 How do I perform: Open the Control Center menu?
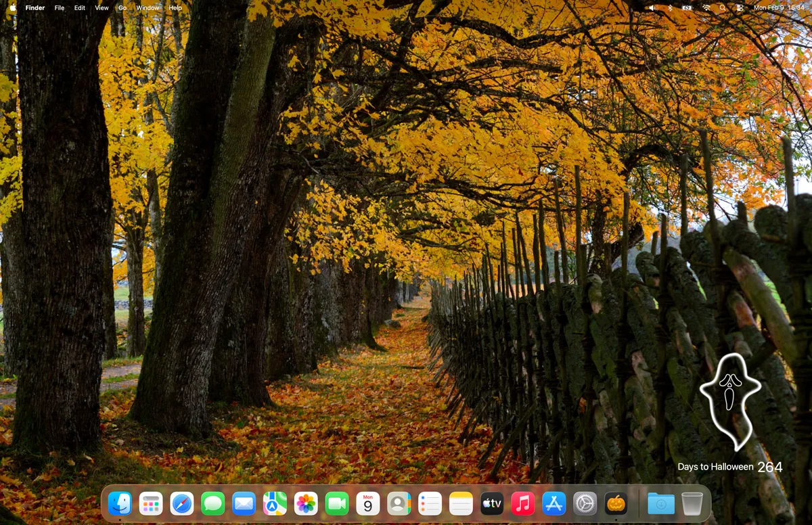(x=740, y=7)
